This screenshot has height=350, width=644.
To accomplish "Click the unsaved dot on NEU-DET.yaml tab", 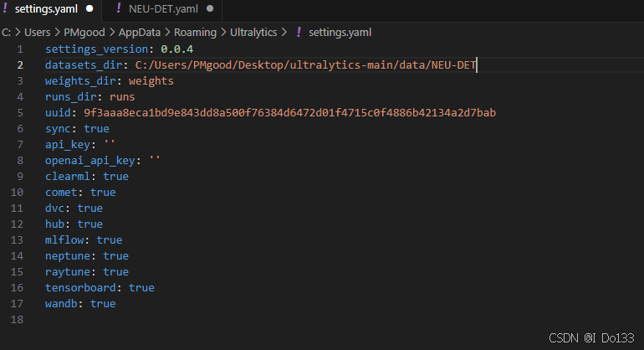I will (210, 8).
